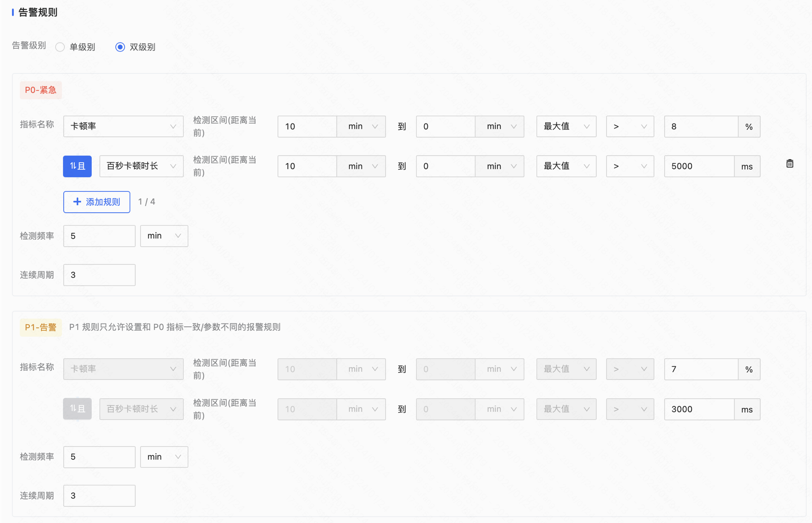Open end unit min dropdown in P0 卡顿率 row
Viewport: 812px width, 523px height.
(x=499, y=126)
